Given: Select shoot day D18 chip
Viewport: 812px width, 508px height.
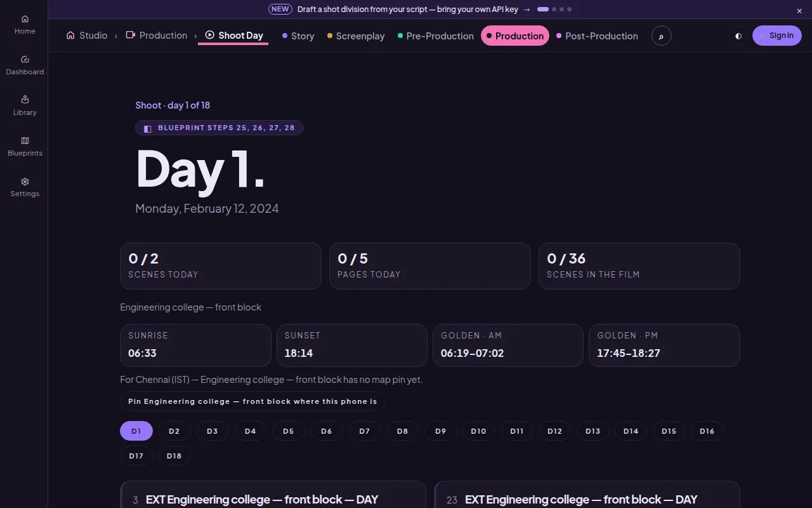Looking at the screenshot, I should point(174,456).
